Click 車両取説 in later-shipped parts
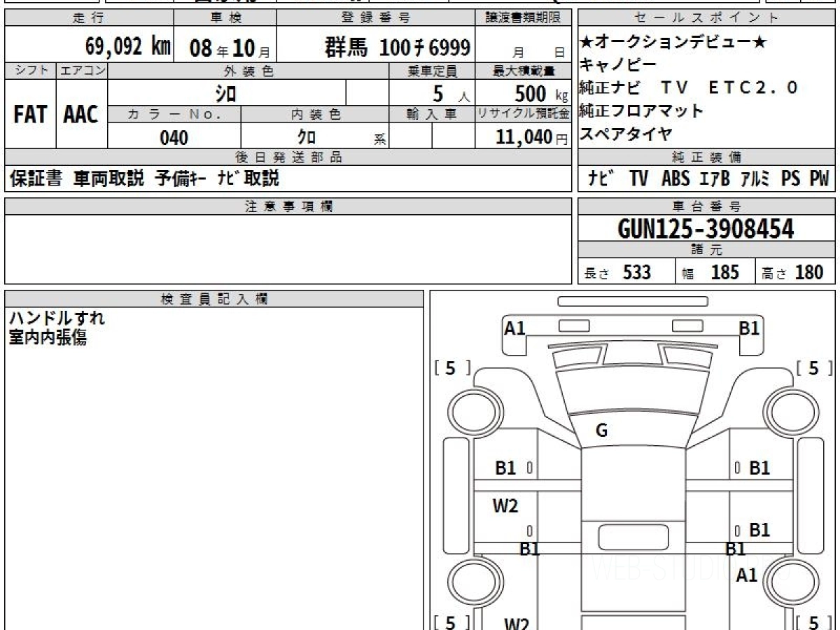The height and width of the screenshot is (630, 840). point(108,178)
